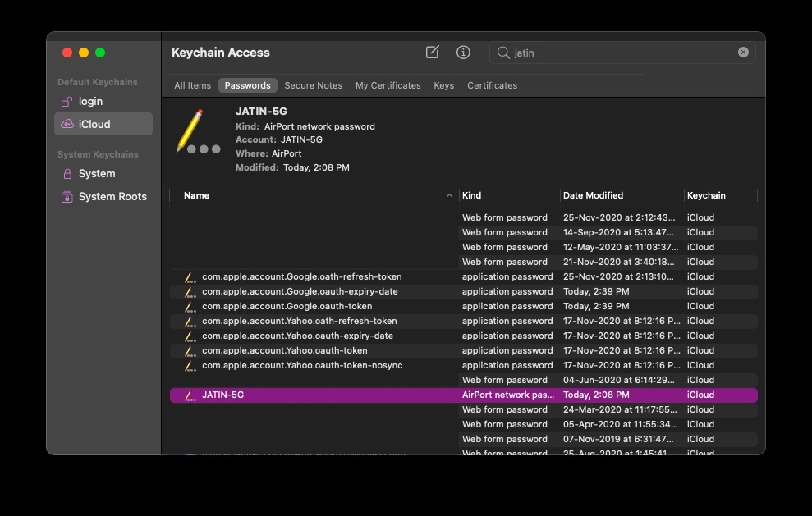Viewport: 812px width, 516px height.
Task: Open the My Certificates tab
Action: pyautogui.click(x=388, y=85)
